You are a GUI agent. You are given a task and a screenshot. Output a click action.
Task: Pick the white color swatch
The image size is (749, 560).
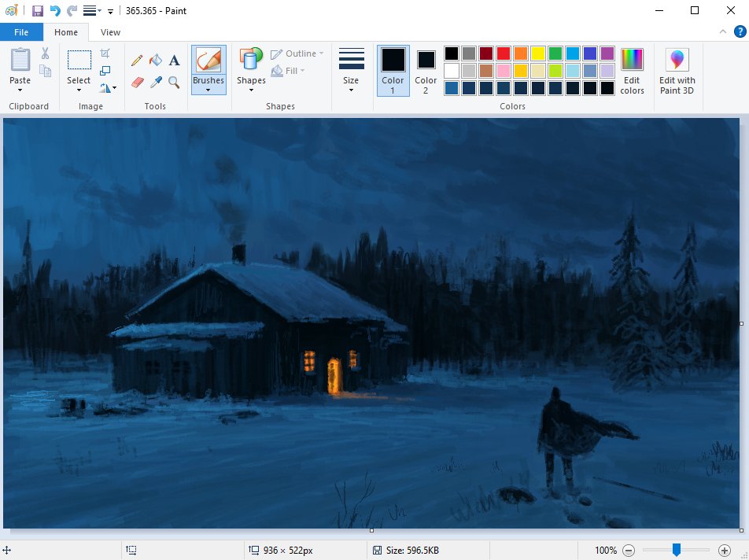[x=452, y=71]
